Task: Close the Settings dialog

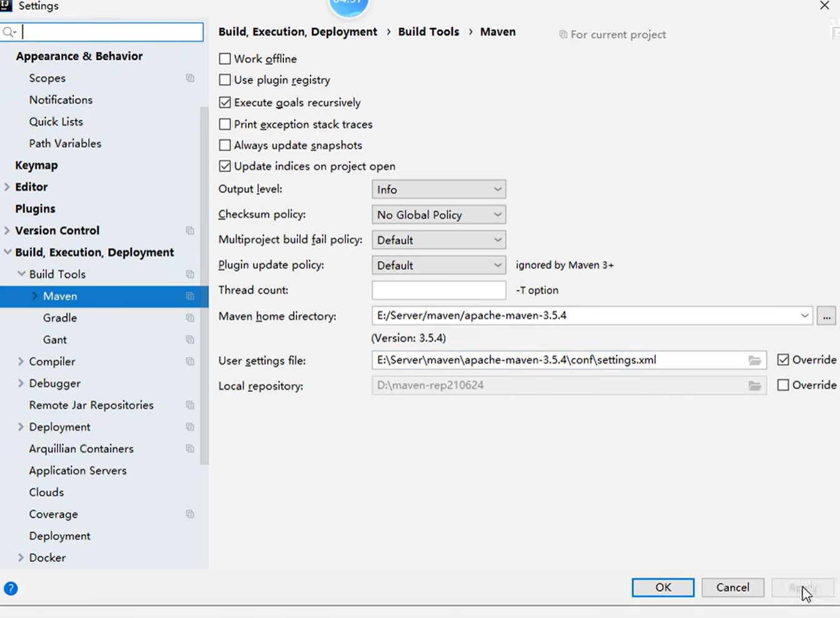Action: (824, 6)
